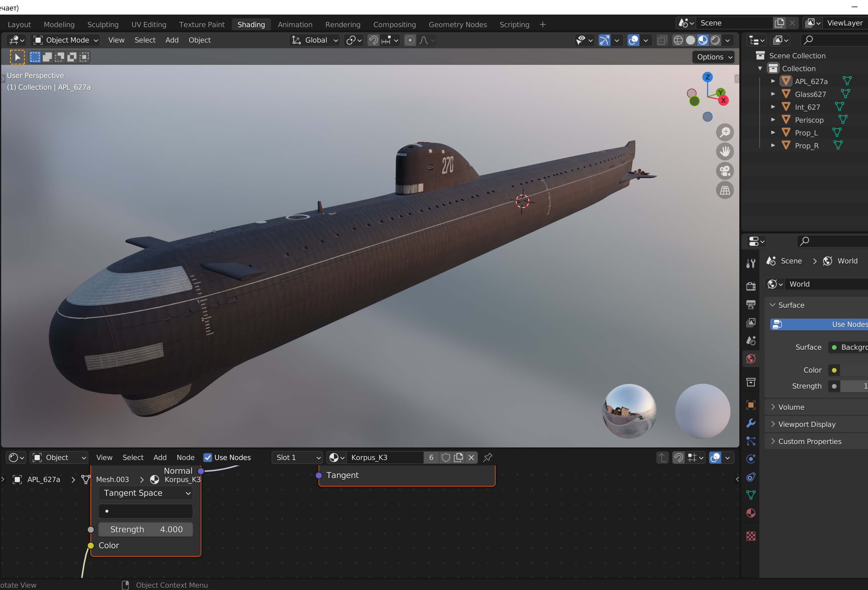Adjust the Normal Map Strength 4.000 field
Image resolution: width=868 pixels, height=590 pixels.
[x=146, y=529]
